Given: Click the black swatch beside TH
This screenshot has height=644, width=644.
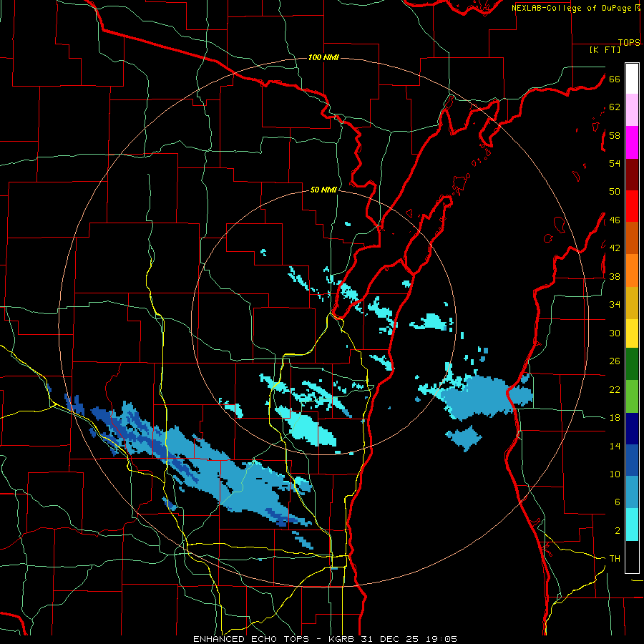Looking at the screenshot, I should click(632, 557).
